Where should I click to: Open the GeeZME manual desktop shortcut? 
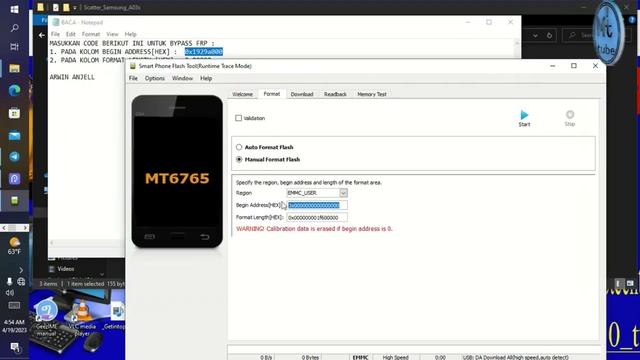[46, 318]
